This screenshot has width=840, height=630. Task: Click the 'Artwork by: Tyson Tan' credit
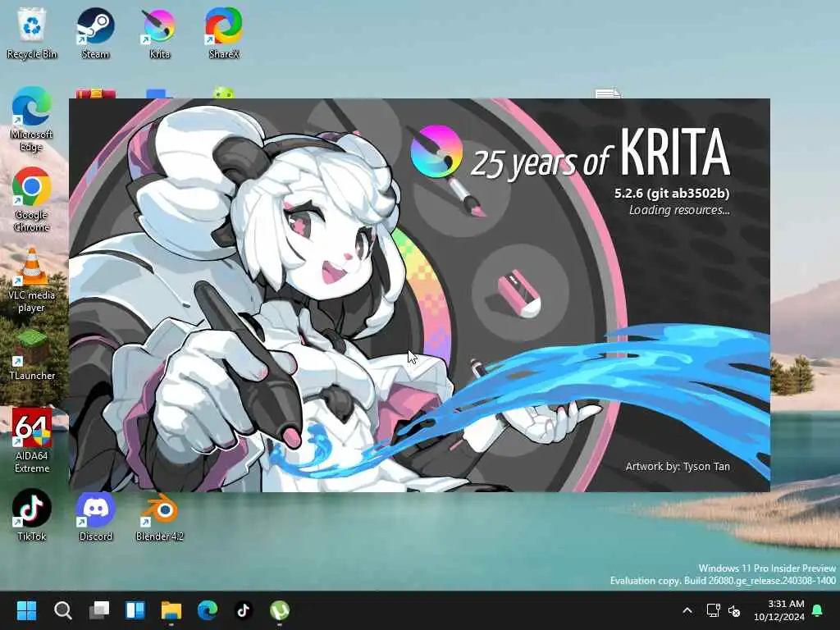coord(678,467)
